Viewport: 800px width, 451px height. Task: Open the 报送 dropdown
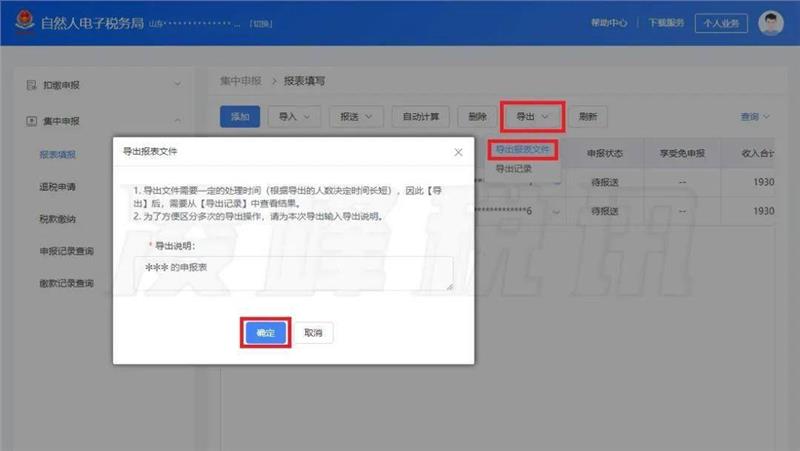355,117
